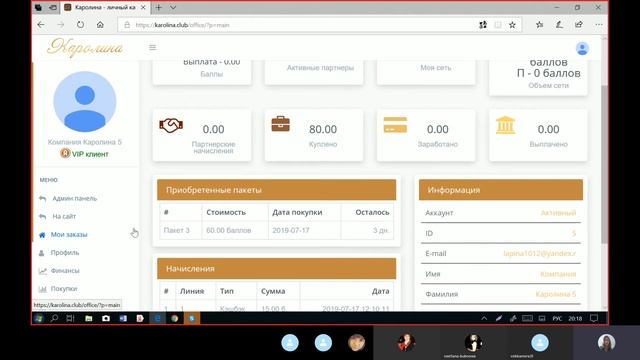Click the Информация panel header
This screenshot has height=360, width=640.
coord(501,190)
